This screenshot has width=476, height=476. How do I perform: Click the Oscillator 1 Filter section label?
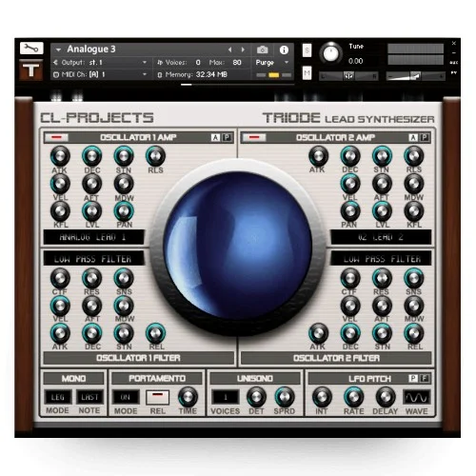(138, 358)
